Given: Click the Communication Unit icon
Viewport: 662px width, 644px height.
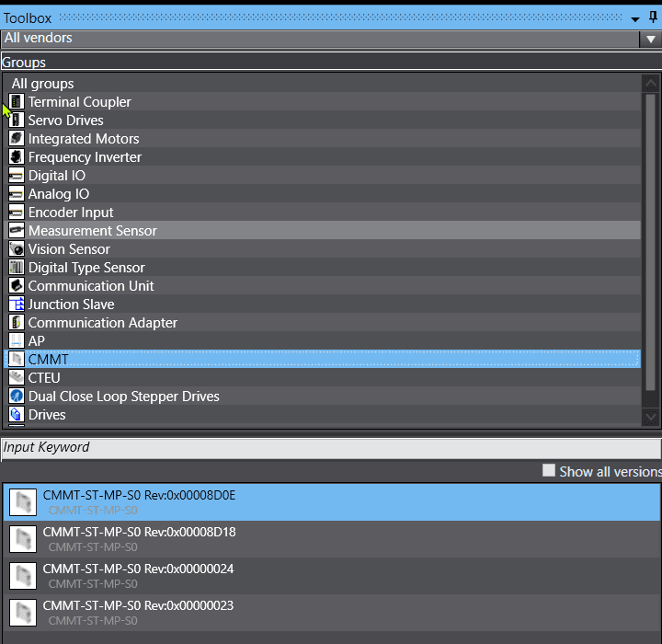Looking at the screenshot, I should 17,285.
